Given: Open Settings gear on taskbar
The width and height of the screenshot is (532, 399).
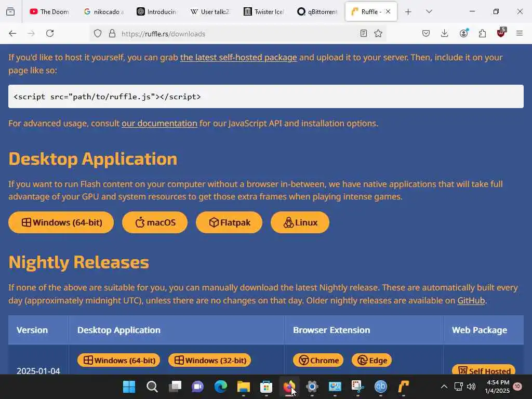Looking at the screenshot, I should tap(312, 387).
